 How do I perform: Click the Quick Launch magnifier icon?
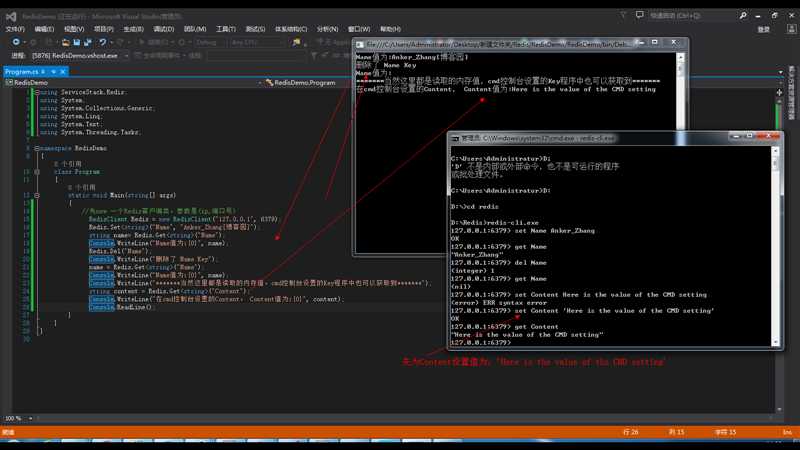point(743,16)
